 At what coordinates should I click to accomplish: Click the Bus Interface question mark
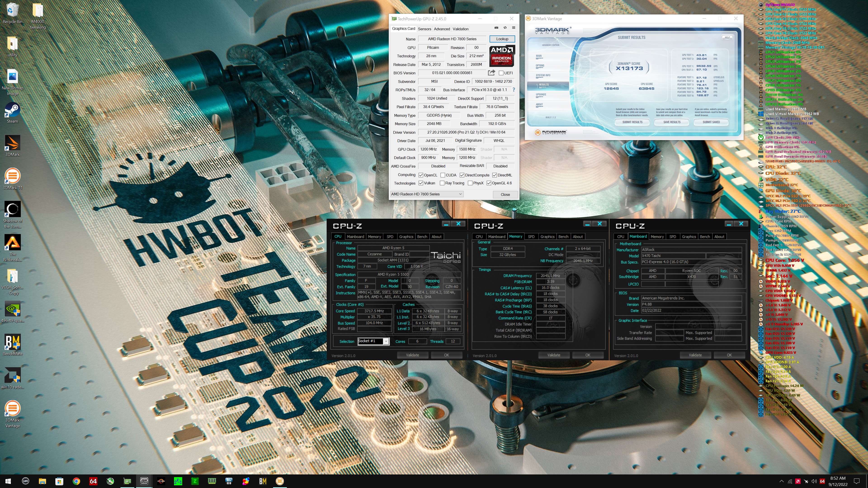tap(514, 90)
